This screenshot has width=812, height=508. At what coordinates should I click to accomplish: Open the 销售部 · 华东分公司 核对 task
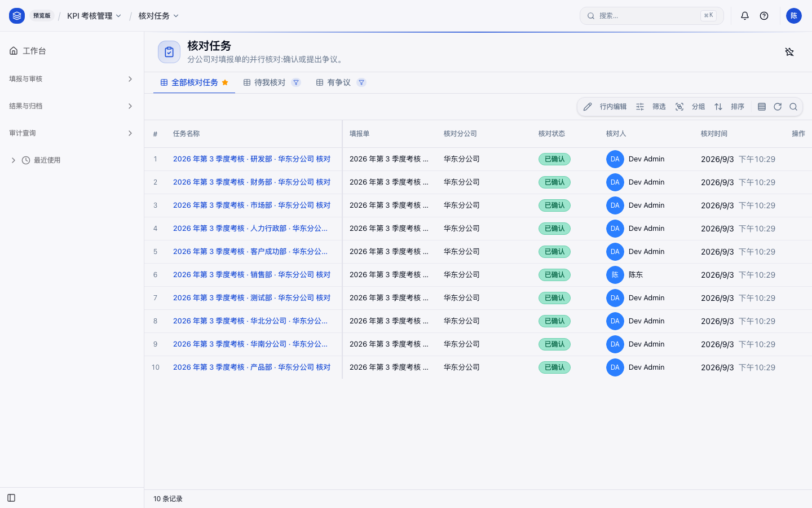coord(251,275)
